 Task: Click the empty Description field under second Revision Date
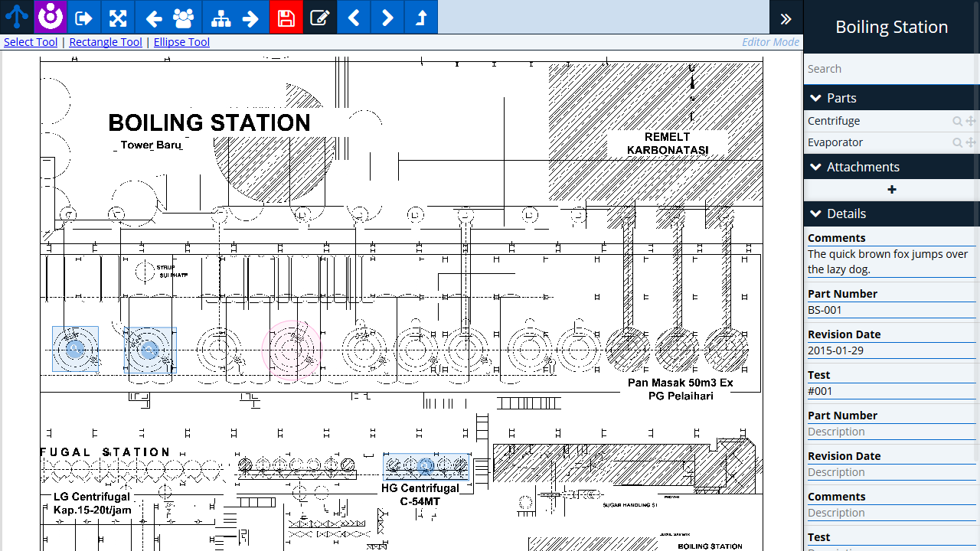coord(892,472)
